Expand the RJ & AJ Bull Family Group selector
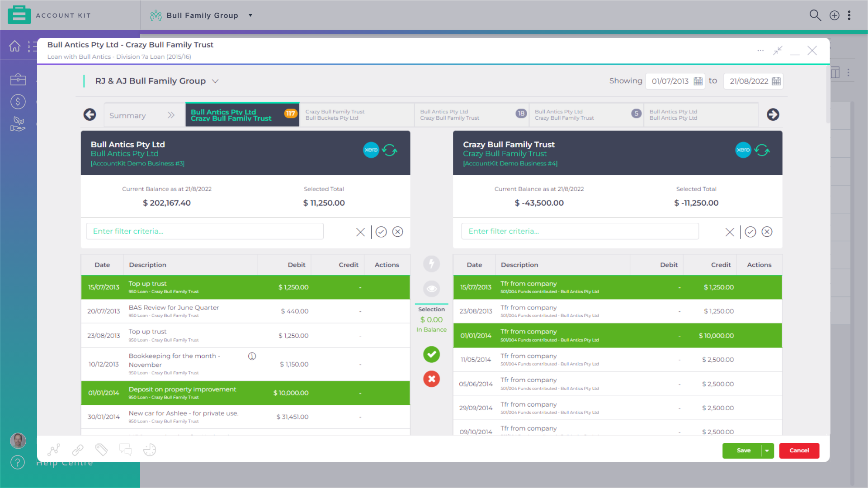The height and width of the screenshot is (488, 868). (215, 81)
